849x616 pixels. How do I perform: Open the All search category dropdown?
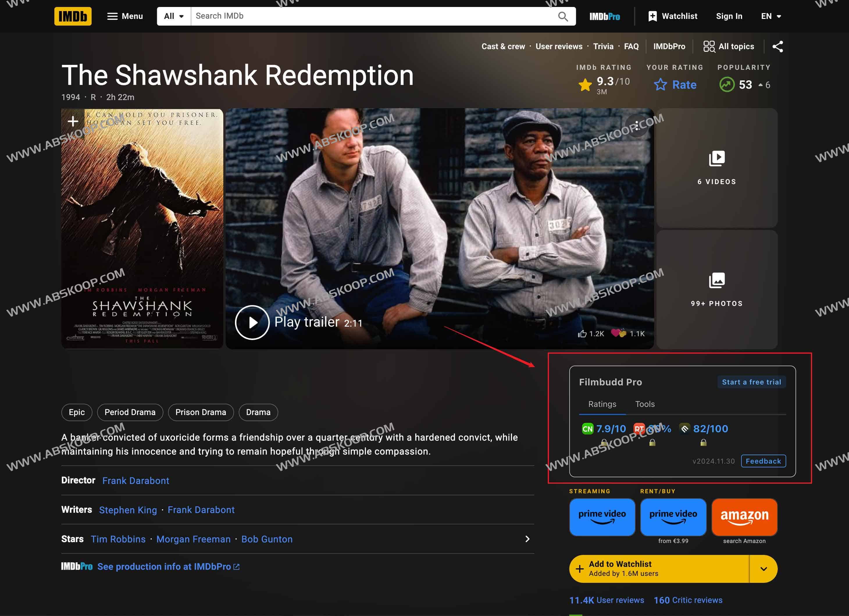174,16
